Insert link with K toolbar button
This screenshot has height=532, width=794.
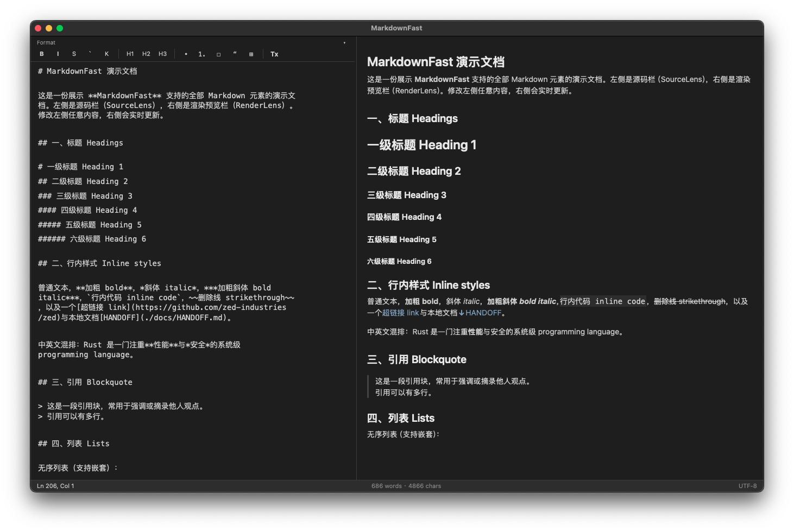coord(107,54)
